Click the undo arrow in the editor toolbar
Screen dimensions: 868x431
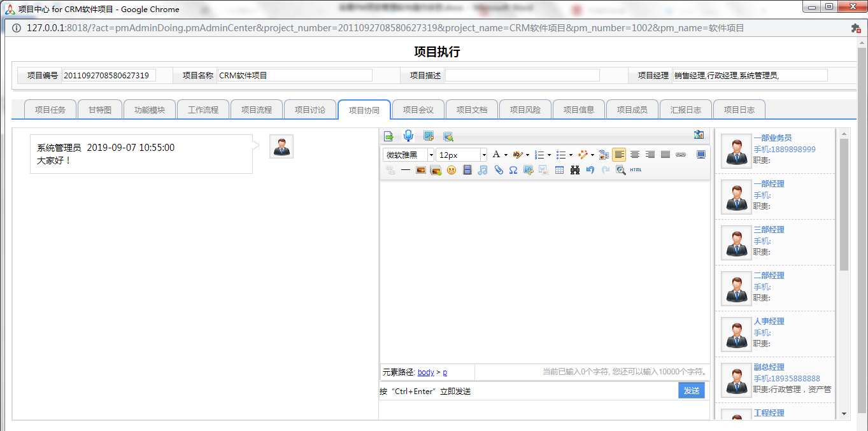[x=590, y=170]
